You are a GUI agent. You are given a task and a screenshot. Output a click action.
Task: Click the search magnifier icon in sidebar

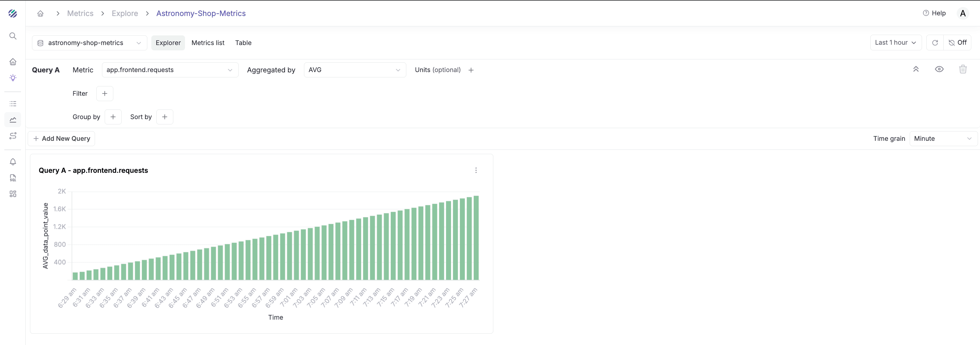point(13,36)
